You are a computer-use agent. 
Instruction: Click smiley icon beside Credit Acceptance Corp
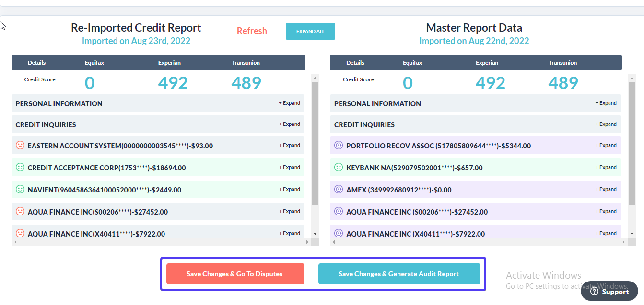pos(20,168)
